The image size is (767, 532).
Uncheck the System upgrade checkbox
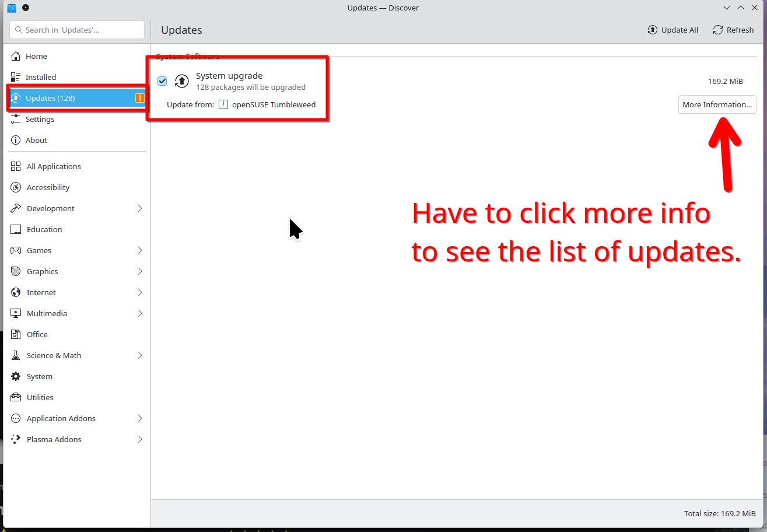(x=162, y=81)
